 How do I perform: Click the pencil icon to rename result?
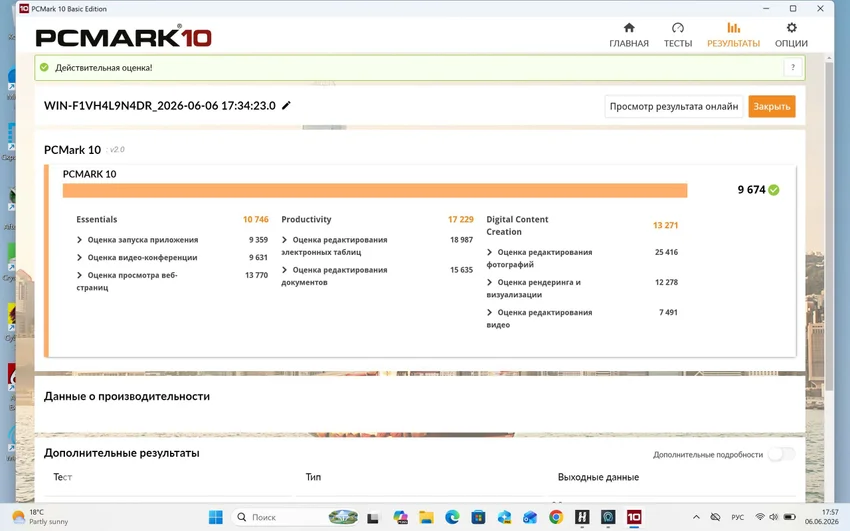286,105
